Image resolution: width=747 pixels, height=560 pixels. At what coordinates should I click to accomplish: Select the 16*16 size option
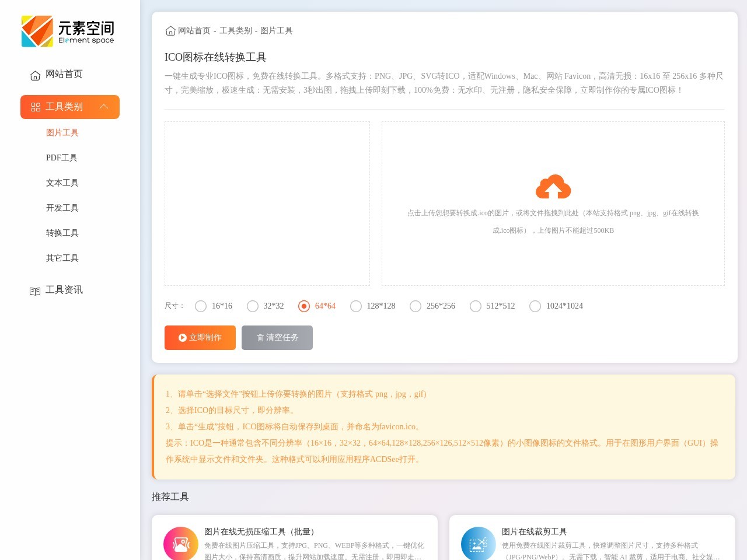tap(201, 306)
